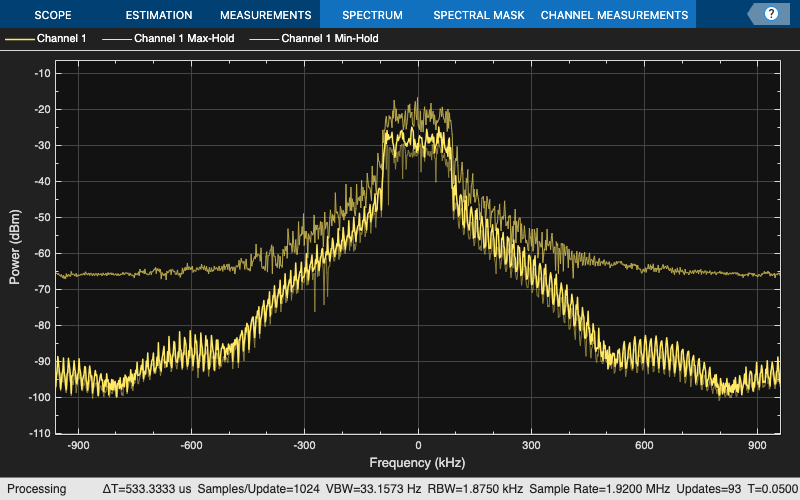Switch to Channel Measurements tab
The image size is (800, 500).
(614, 15)
